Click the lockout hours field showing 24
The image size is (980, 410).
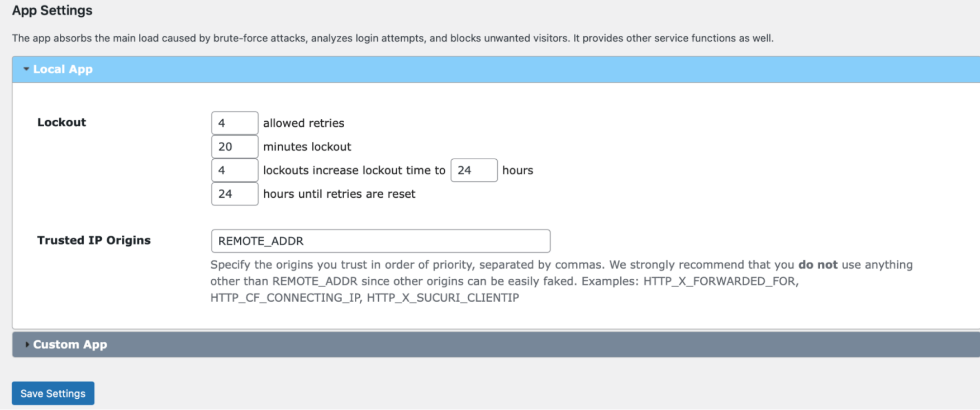click(474, 170)
